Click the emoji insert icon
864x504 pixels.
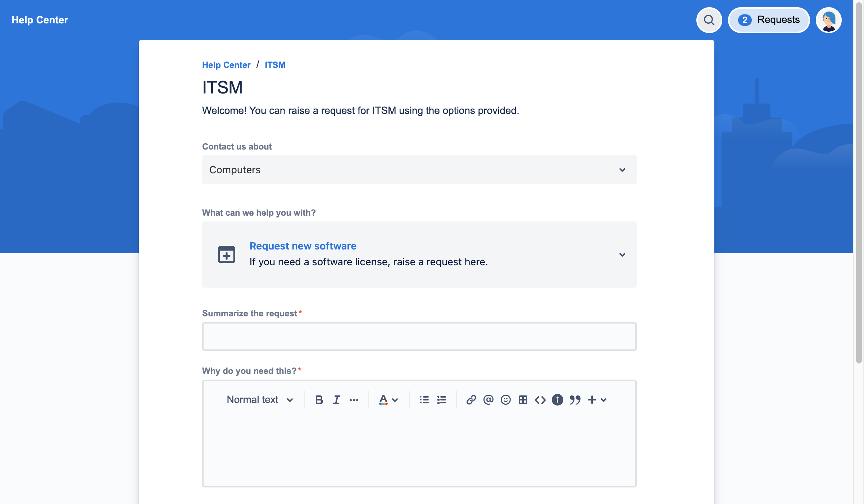(x=506, y=400)
